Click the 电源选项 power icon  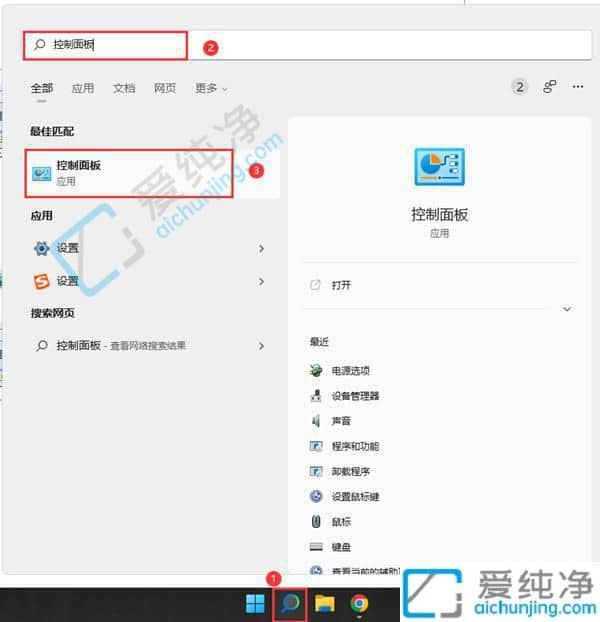point(316,371)
